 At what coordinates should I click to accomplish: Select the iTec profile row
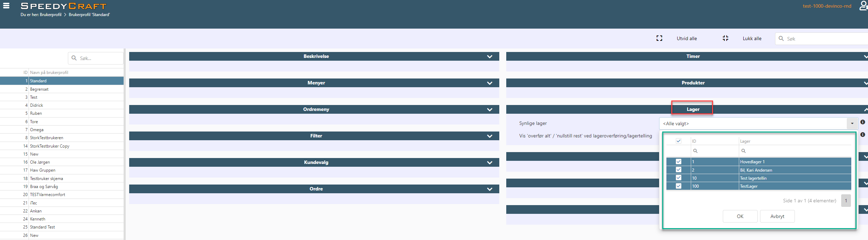[62, 203]
